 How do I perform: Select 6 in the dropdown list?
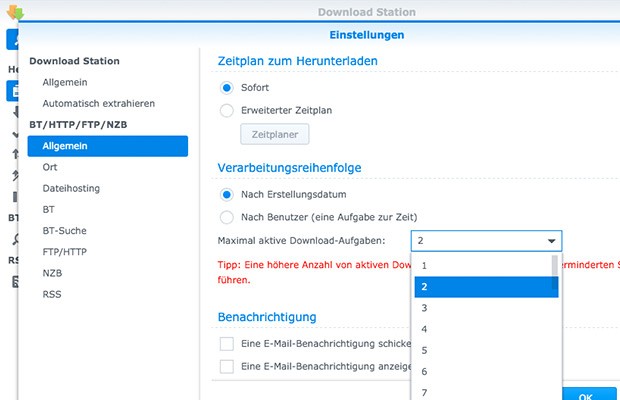click(x=486, y=372)
